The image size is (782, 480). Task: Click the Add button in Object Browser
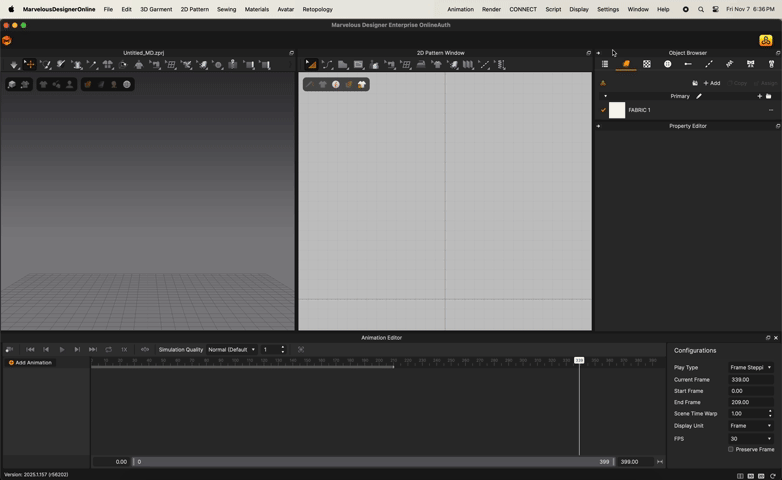[712, 83]
